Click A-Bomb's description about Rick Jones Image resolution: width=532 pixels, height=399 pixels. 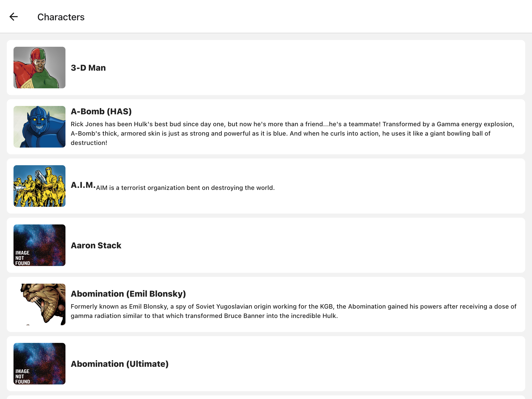292,134
